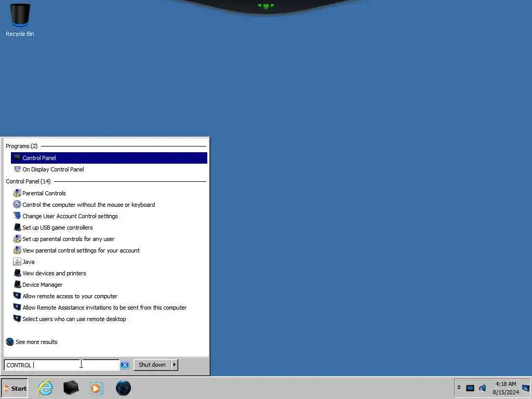Viewport: 532px width, 399px height.
Task: Select Allow remote access to your computer
Action: (x=109, y=296)
